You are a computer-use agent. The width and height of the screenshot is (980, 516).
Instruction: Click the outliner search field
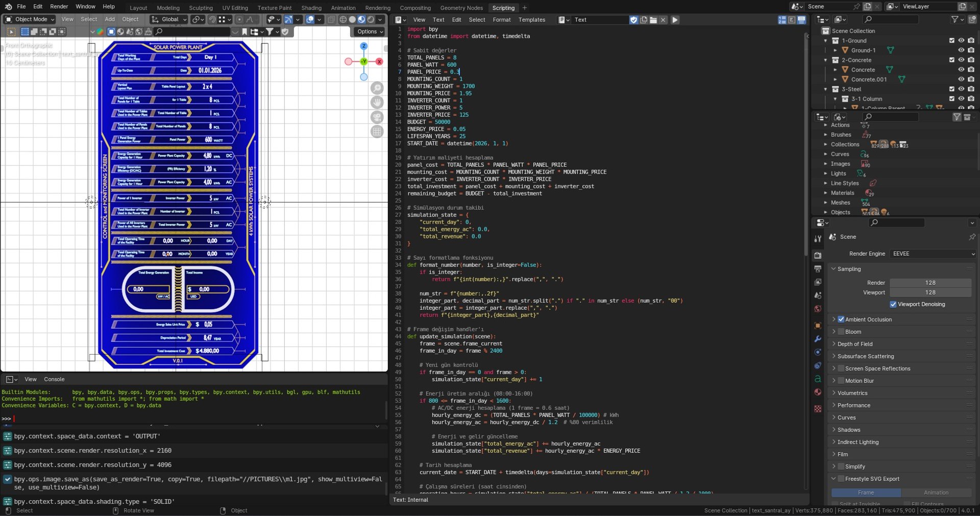coord(891,19)
